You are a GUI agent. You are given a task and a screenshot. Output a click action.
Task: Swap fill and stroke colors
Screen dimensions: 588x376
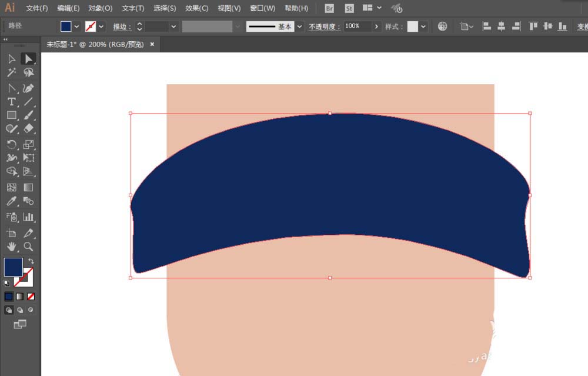tap(31, 261)
